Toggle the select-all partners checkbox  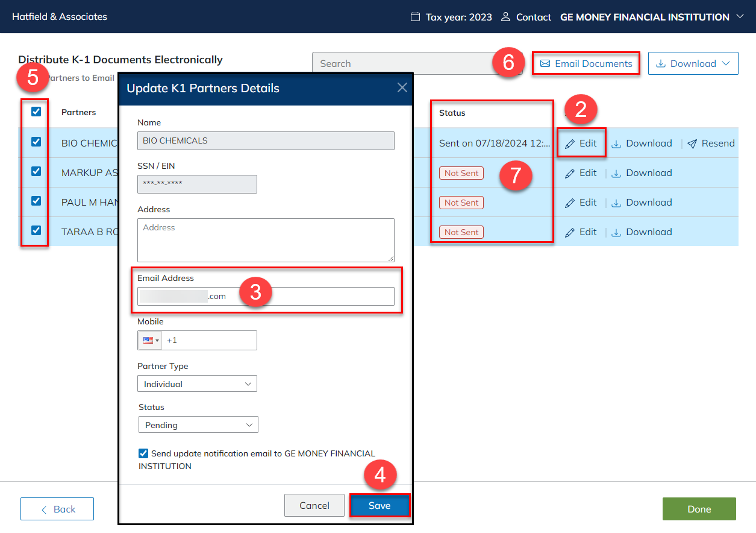(36, 112)
